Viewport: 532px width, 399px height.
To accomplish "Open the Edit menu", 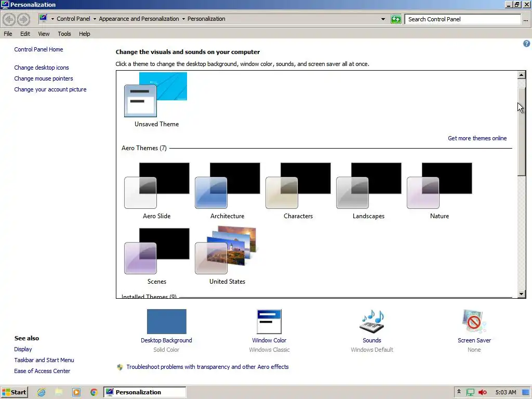I will click(x=25, y=34).
